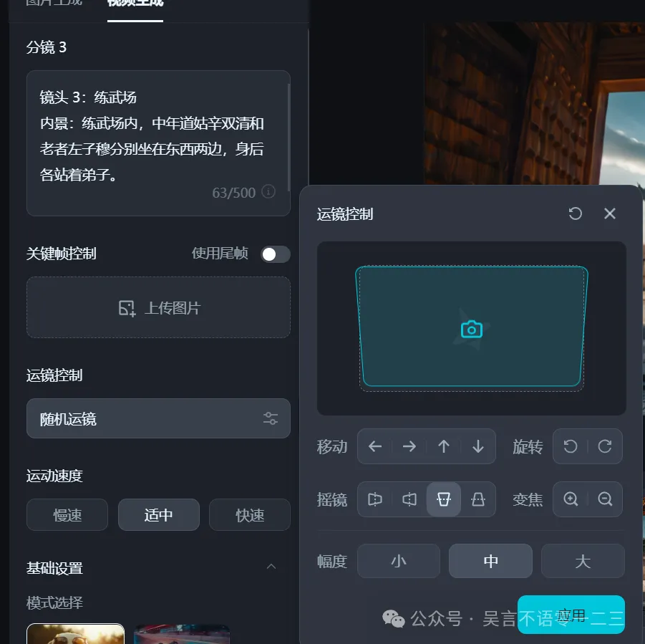Click the cyan 应用 apply button
Image resolution: width=645 pixels, height=644 pixels.
pos(571,615)
